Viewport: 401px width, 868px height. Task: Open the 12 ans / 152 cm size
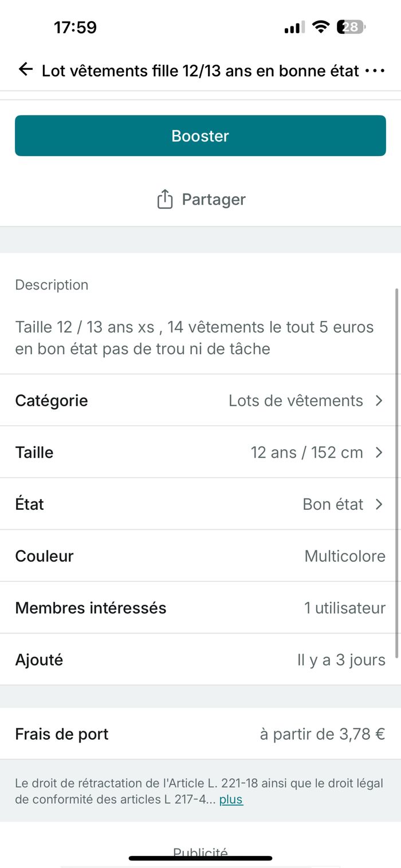[307, 453]
